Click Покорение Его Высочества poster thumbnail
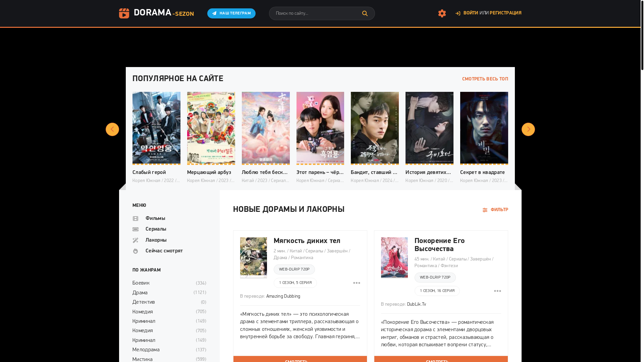 (394, 257)
